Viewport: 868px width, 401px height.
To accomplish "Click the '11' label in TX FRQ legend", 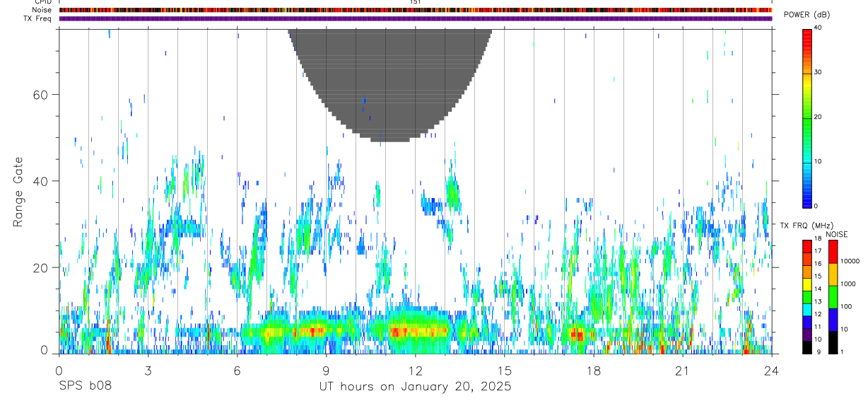I will (x=818, y=327).
